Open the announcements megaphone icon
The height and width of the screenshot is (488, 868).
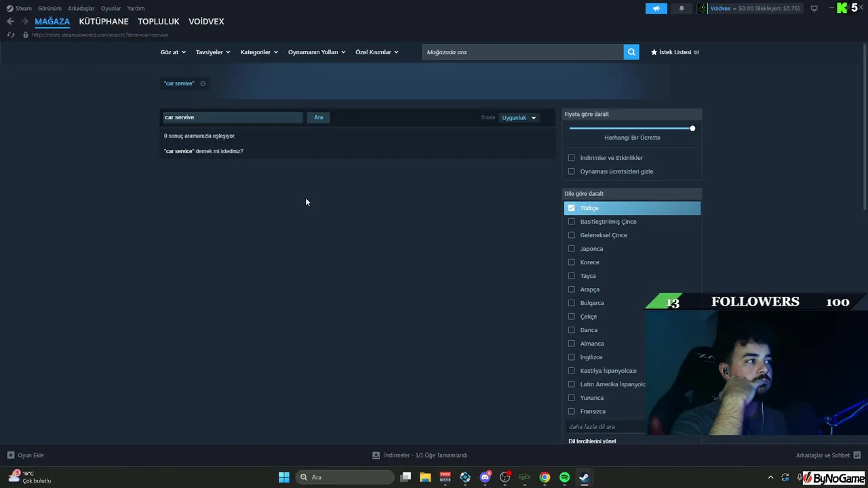pyautogui.click(x=656, y=8)
